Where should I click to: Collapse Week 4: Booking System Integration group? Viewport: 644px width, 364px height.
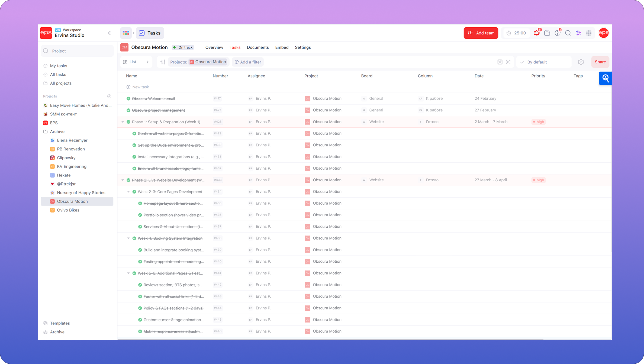[128, 239]
